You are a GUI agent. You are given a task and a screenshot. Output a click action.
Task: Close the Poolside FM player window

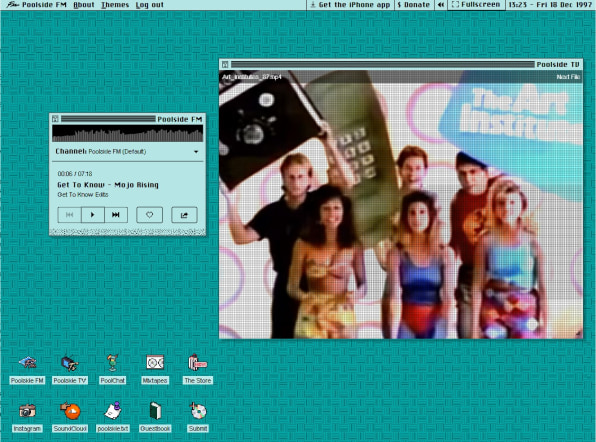coord(55,119)
